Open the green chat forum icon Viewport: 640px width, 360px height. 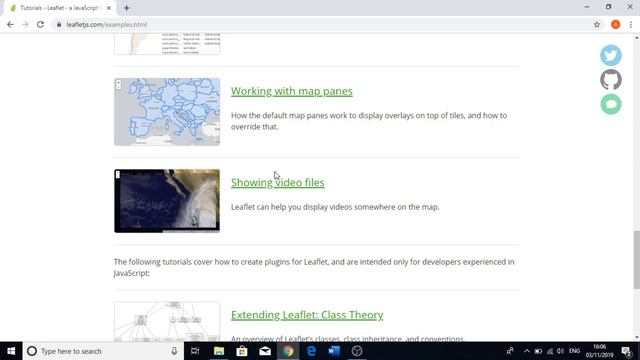(611, 104)
